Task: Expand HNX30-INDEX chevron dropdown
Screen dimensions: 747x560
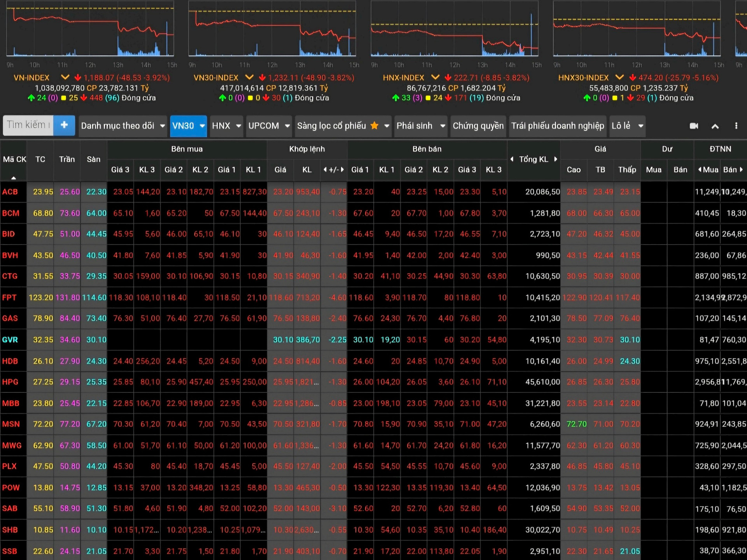Action: pos(619,77)
